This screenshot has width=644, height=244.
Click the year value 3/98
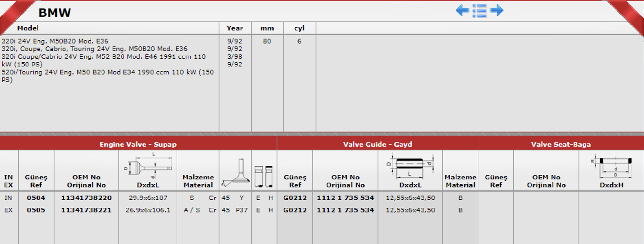235,56
